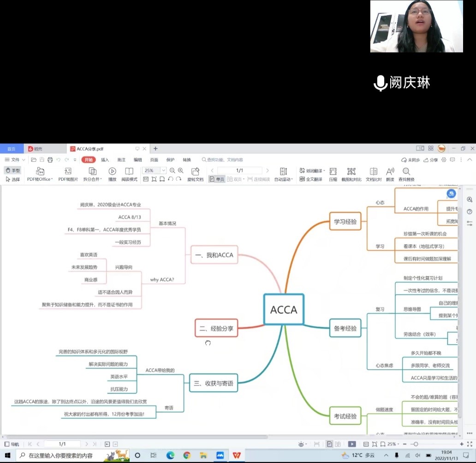
Task: Open Microsoft Edge from the taskbar
Action: point(170,456)
